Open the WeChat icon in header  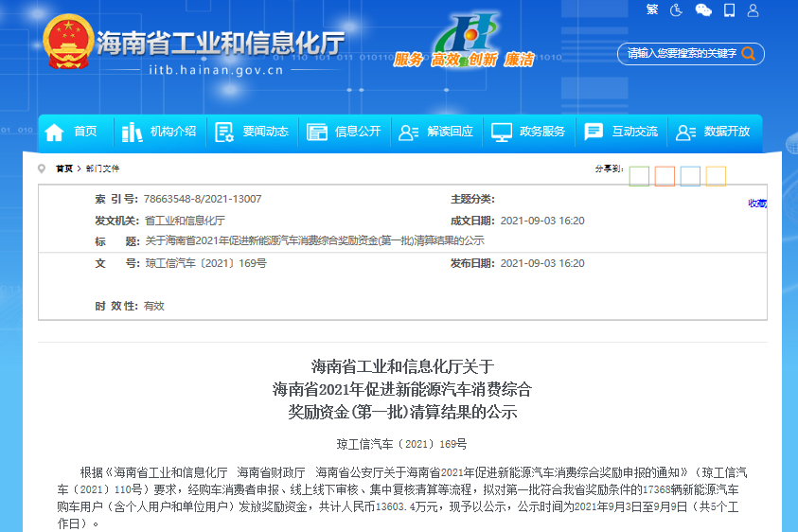702,10
